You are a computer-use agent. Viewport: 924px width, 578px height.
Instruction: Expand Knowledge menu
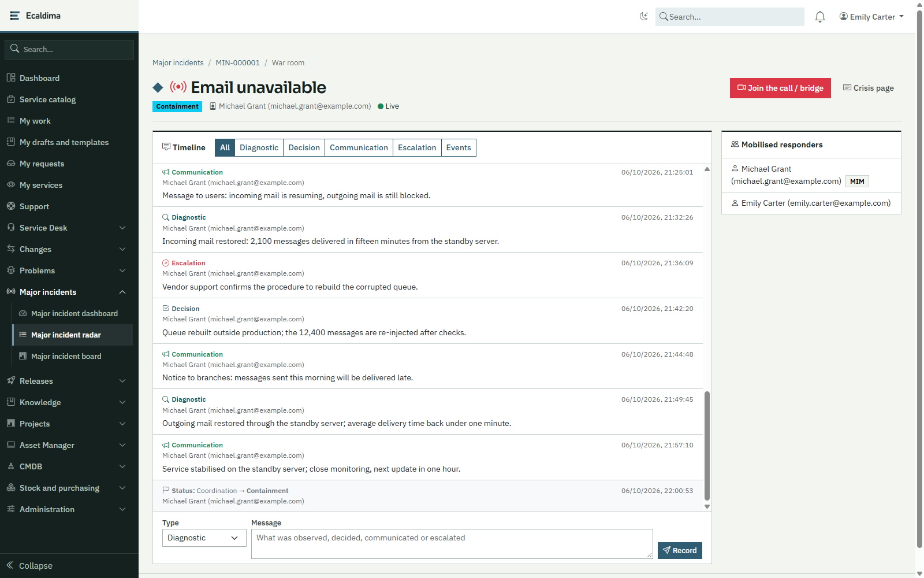(69, 402)
